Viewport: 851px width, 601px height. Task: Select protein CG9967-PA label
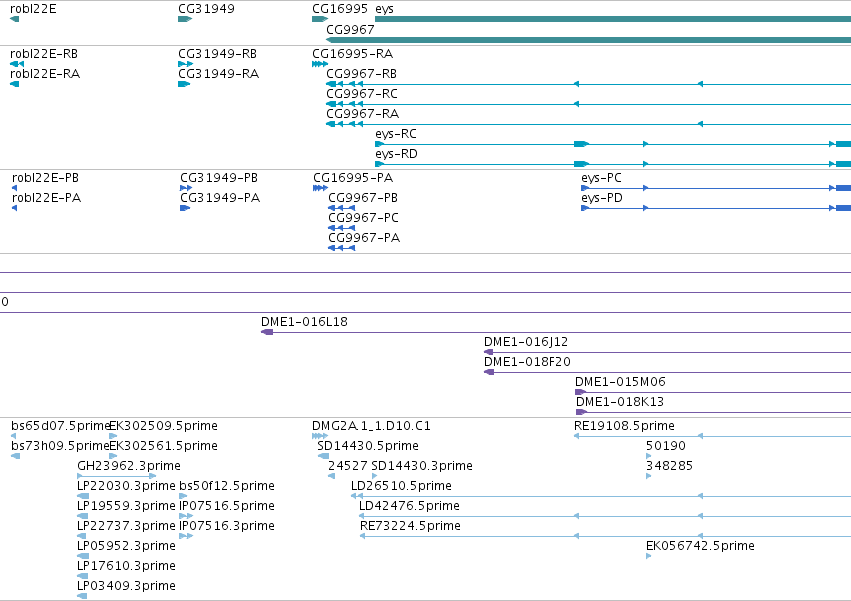[364, 238]
